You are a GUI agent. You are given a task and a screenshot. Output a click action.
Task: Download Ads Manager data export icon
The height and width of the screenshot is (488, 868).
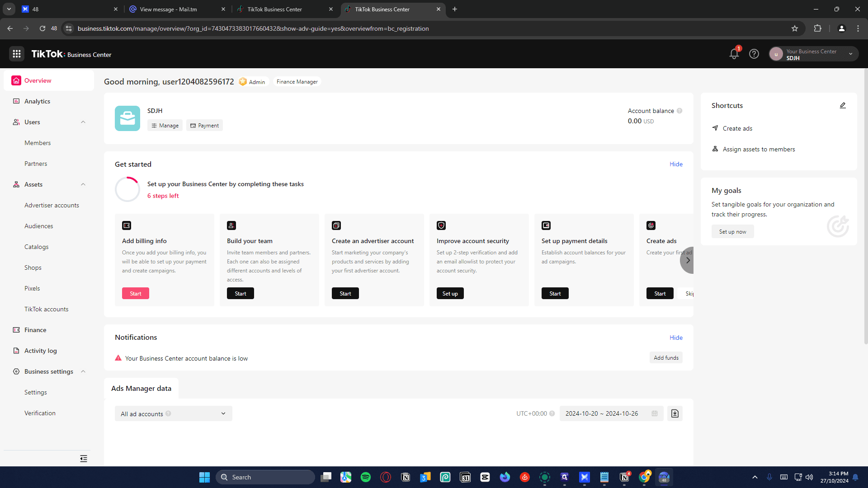click(675, 413)
